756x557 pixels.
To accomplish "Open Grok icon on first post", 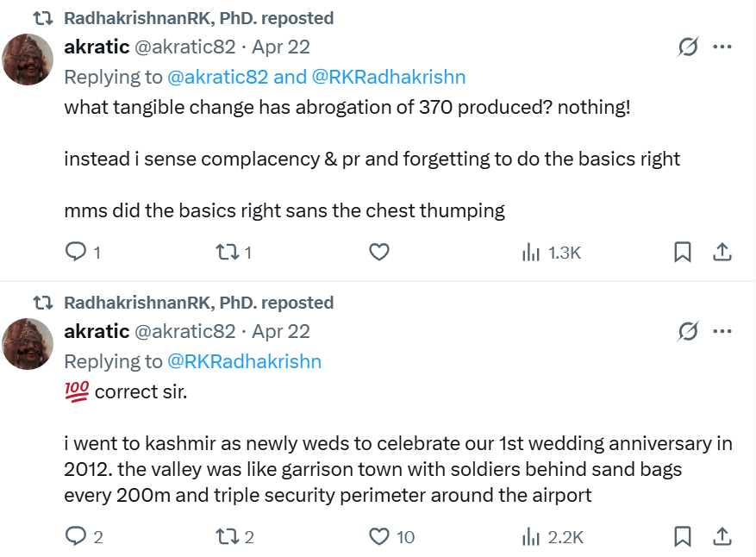I will pyautogui.click(x=687, y=47).
